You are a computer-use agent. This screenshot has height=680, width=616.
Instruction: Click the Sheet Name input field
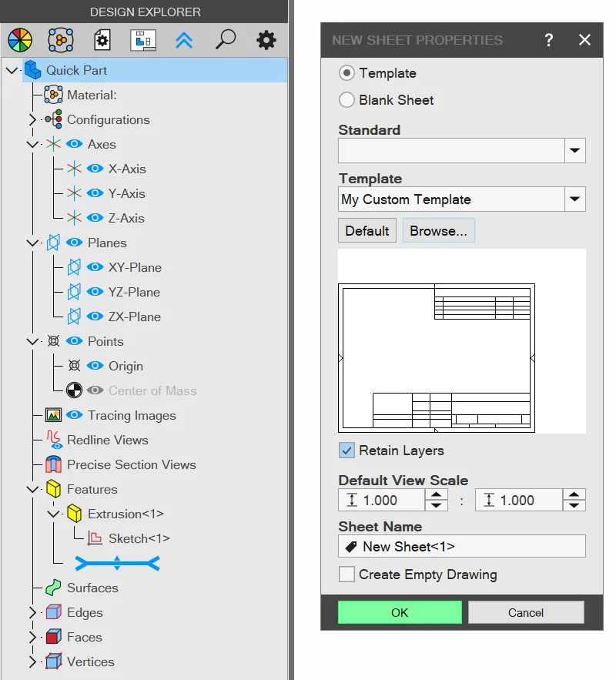(x=462, y=546)
